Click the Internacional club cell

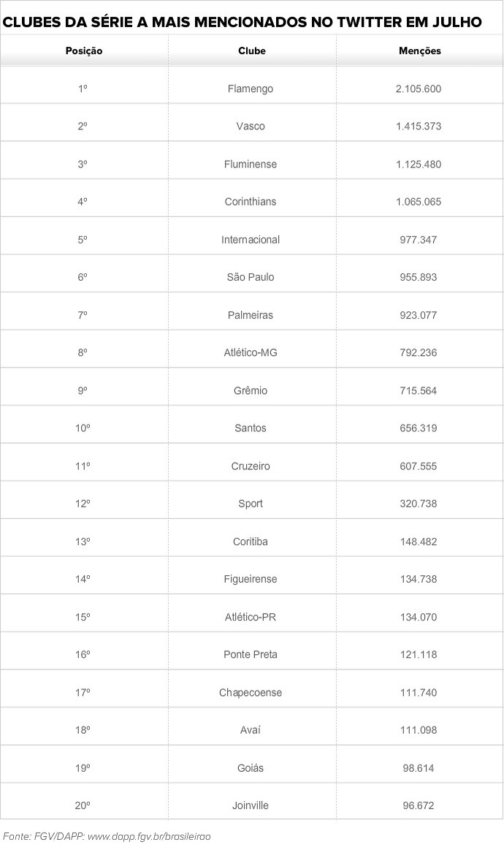click(x=251, y=240)
